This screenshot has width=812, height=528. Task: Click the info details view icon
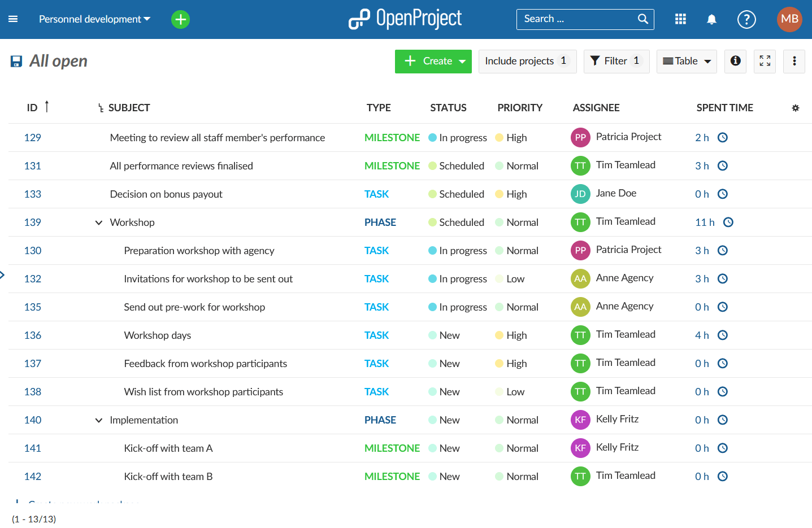point(735,61)
